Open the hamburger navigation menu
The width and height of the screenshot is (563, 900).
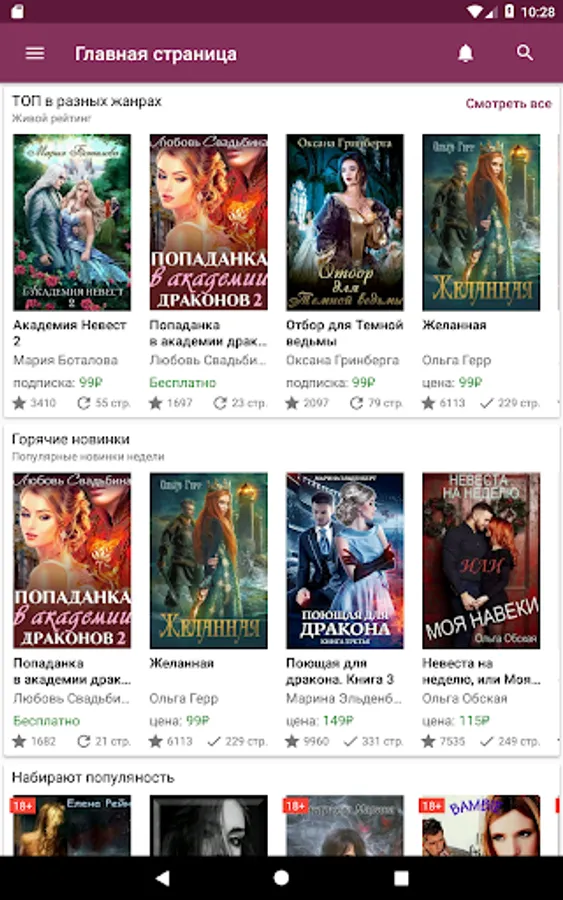[35, 53]
